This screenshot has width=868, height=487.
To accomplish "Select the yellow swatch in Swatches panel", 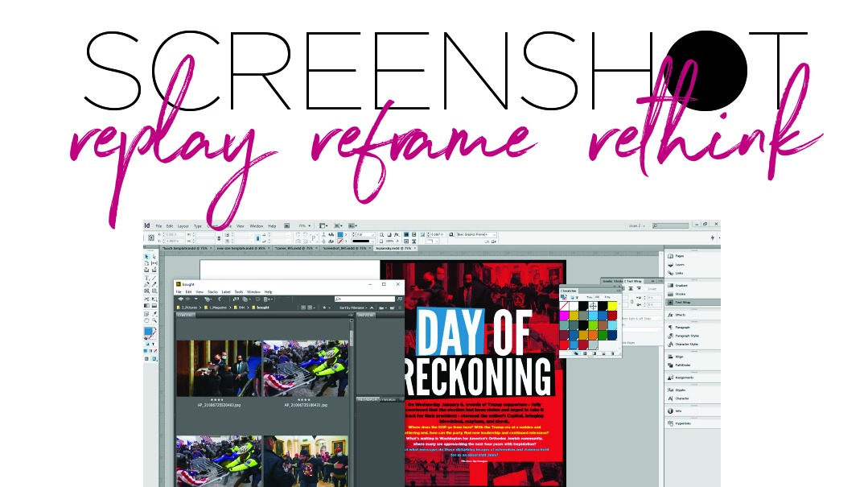I will tap(613, 306).
